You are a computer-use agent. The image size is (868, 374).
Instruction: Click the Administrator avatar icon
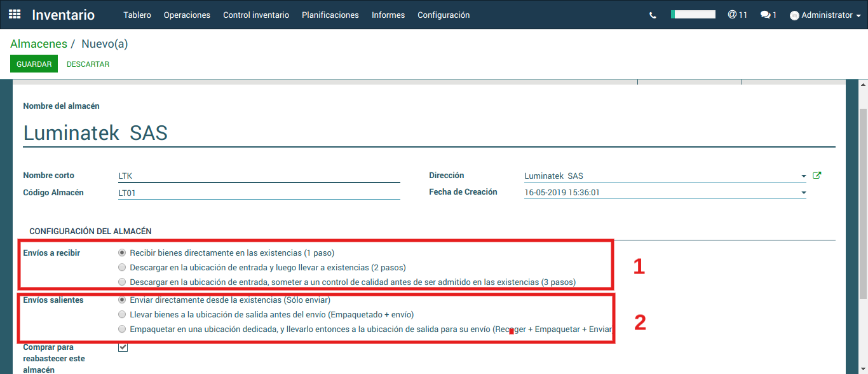click(794, 15)
